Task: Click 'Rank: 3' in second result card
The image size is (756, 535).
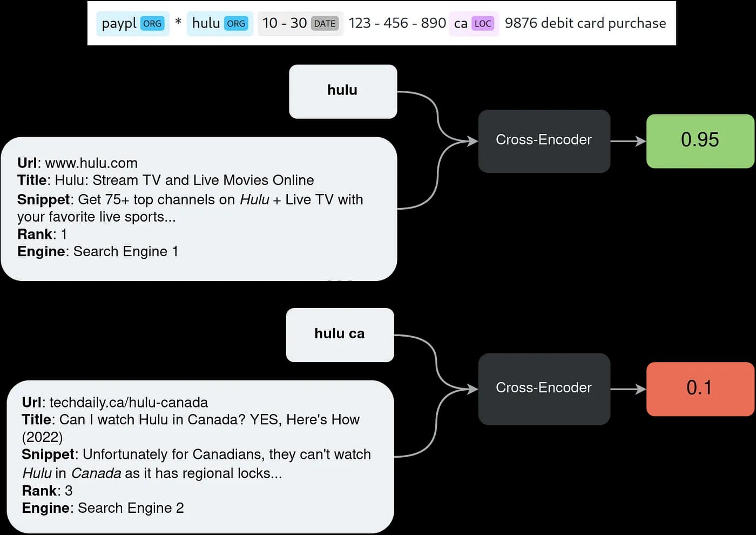Action: tap(47, 491)
